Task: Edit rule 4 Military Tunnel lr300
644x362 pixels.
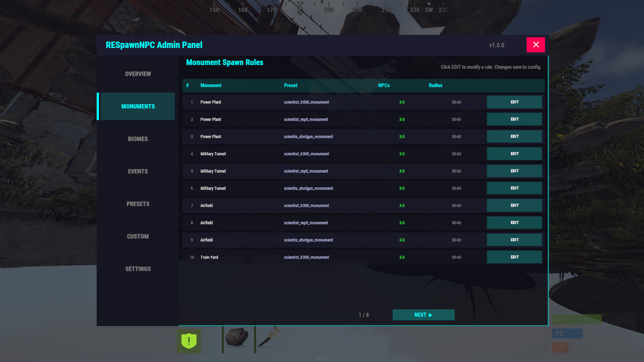Action: 514,154
